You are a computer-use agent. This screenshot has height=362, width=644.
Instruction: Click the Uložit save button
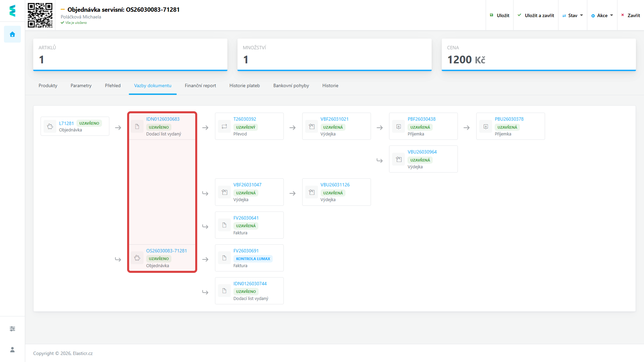click(499, 15)
